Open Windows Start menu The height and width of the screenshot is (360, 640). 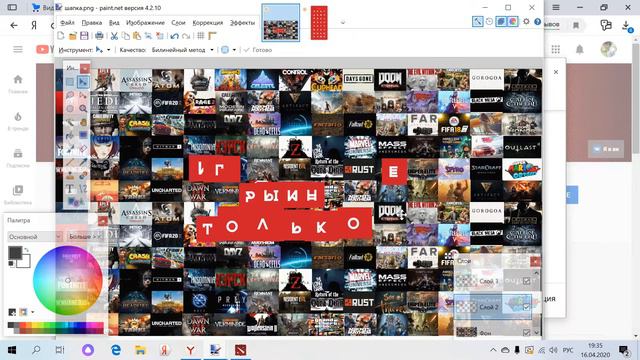[x=11, y=350]
